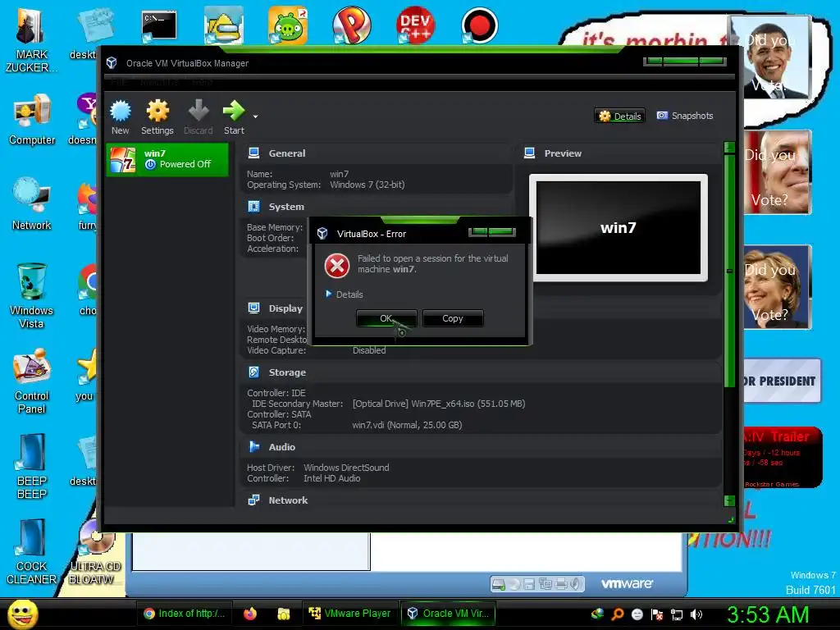Click the Firefox taskbar icon
This screenshot has width=840, height=630.
click(250, 614)
